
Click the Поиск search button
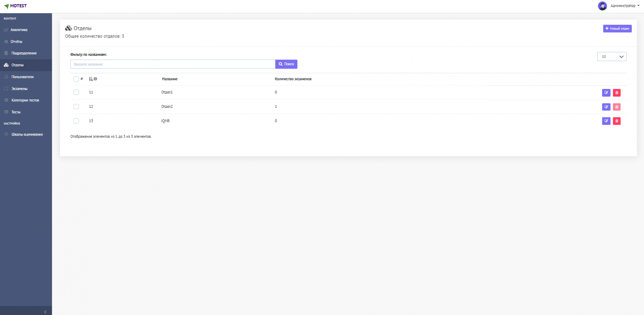[x=286, y=64]
